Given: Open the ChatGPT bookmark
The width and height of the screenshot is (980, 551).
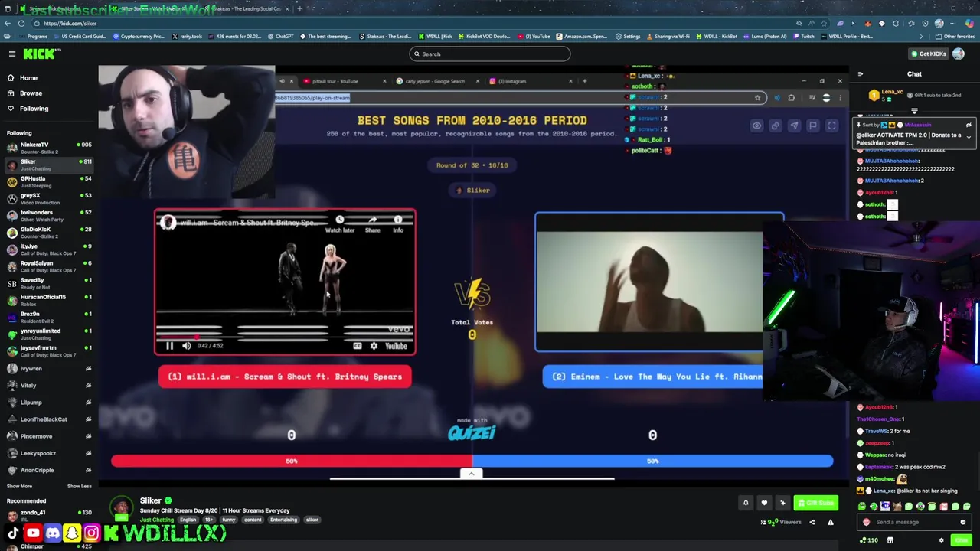Looking at the screenshot, I should (280, 37).
